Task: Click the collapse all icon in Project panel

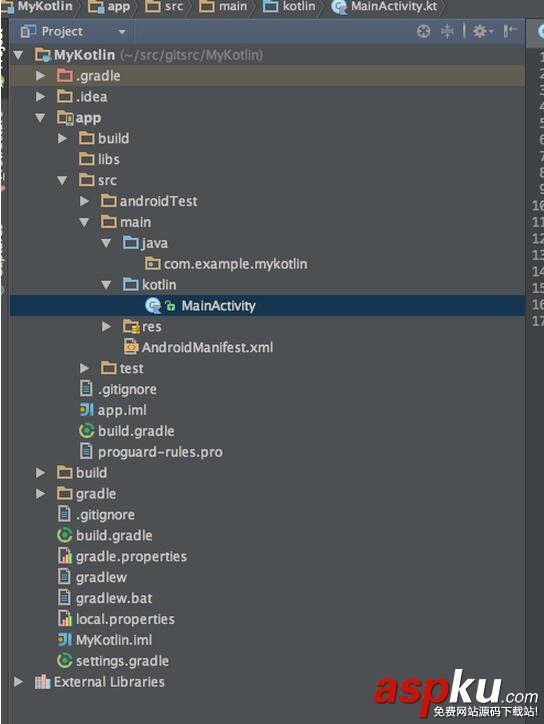Action: (x=447, y=31)
